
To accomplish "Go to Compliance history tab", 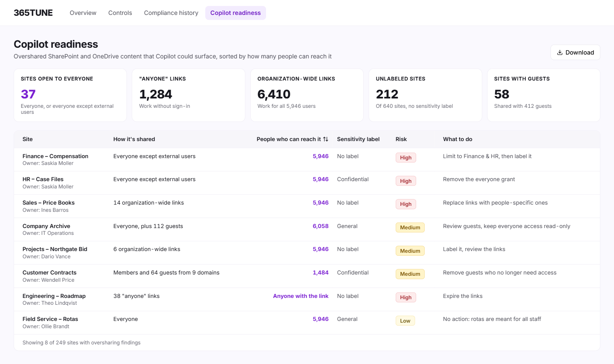I will tap(171, 13).
